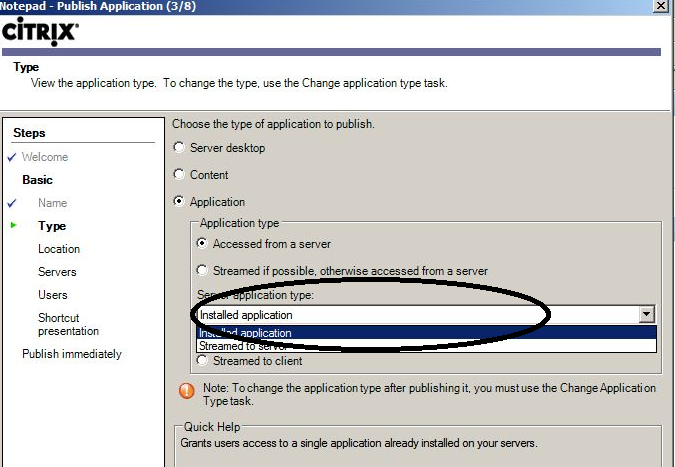Select the Users step
Image resolution: width=675 pixels, height=467 pixels.
pos(53,295)
